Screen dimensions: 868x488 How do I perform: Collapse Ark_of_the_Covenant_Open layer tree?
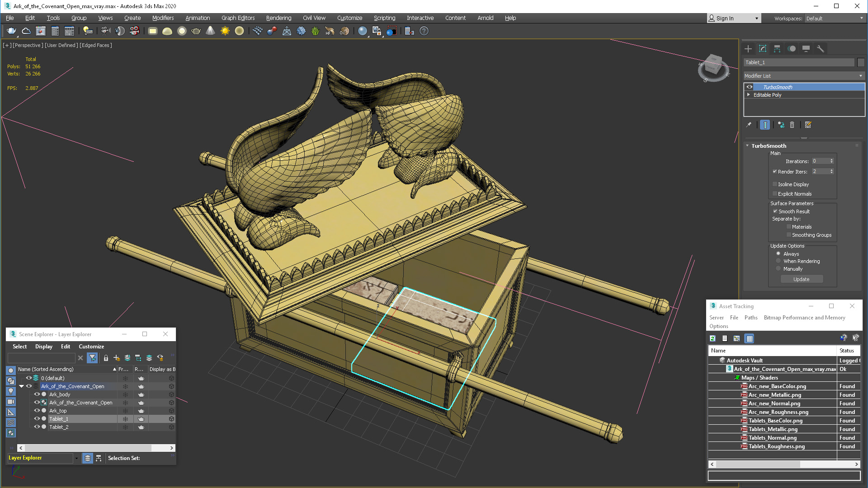click(21, 386)
